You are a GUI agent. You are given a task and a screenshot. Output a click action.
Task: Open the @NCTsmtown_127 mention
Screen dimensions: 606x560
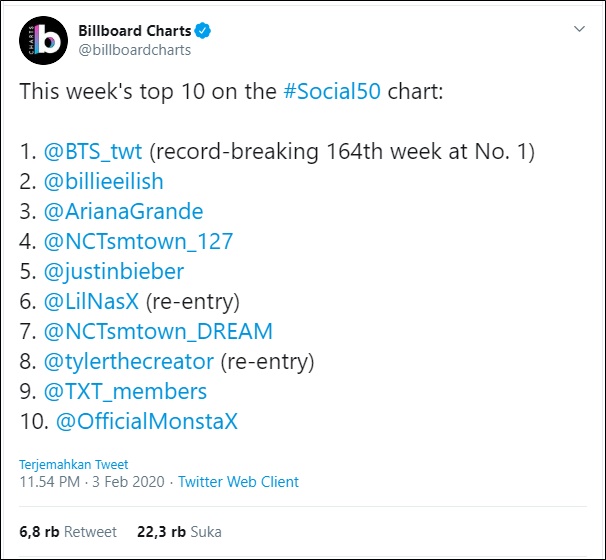click(x=138, y=242)
